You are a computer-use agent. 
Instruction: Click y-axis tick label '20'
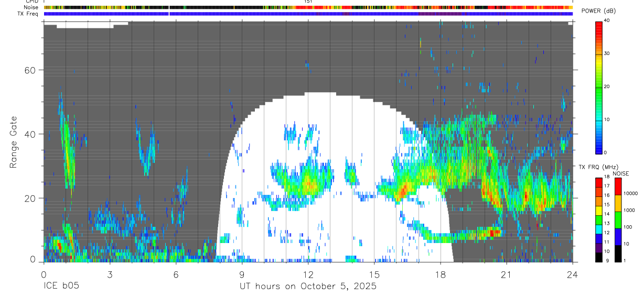(x=30, y=198)
